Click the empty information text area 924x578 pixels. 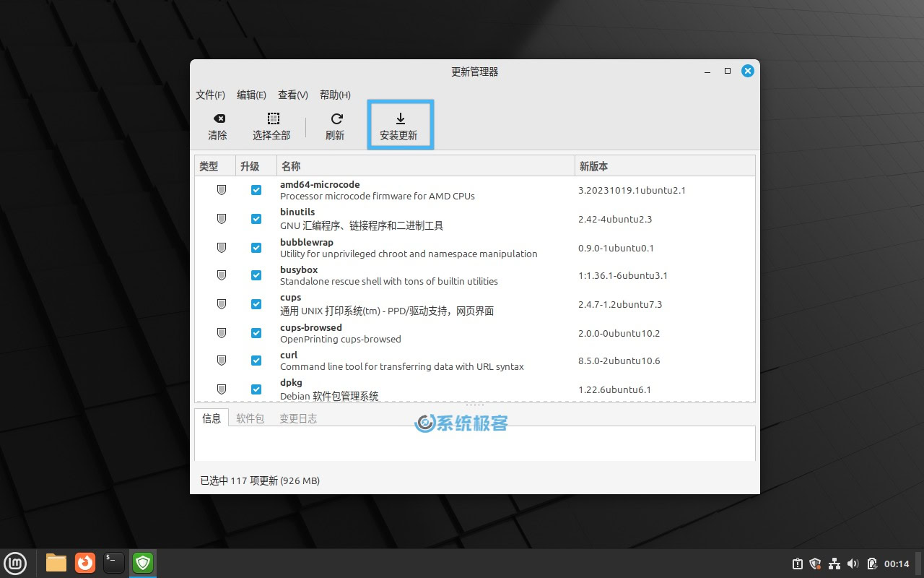click(x=475, y=443)
